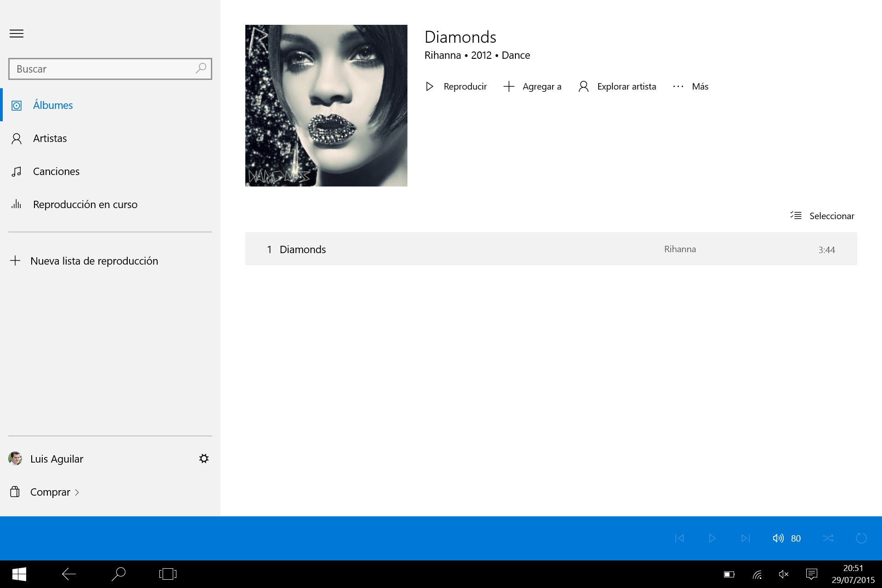
Task: Skip to the next track
Action: (745, 538)
